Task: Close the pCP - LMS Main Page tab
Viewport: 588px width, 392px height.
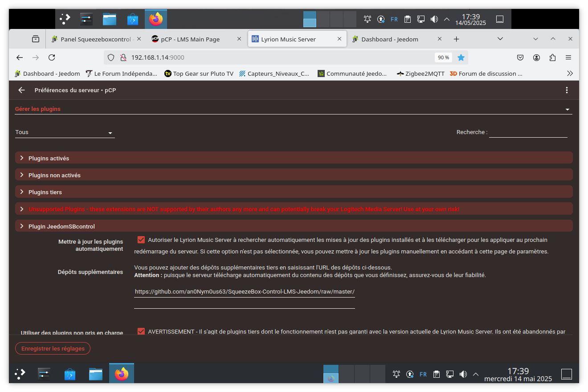Action: [x=239, y=39]
